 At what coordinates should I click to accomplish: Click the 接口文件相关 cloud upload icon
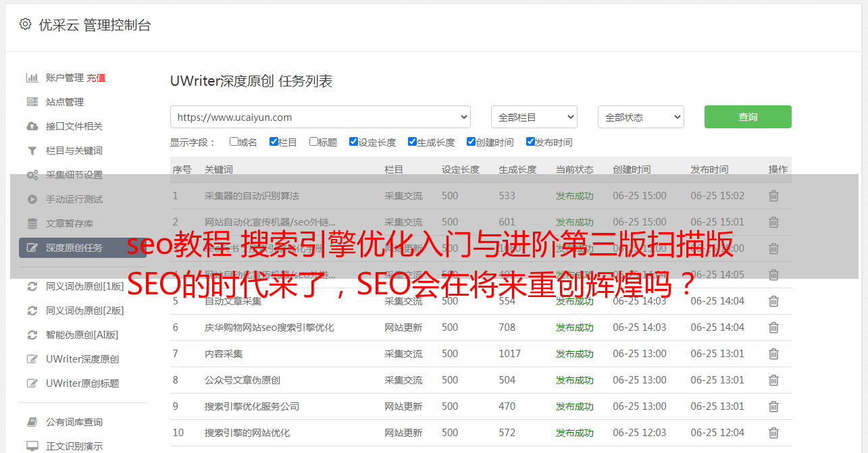pos(32,126)
